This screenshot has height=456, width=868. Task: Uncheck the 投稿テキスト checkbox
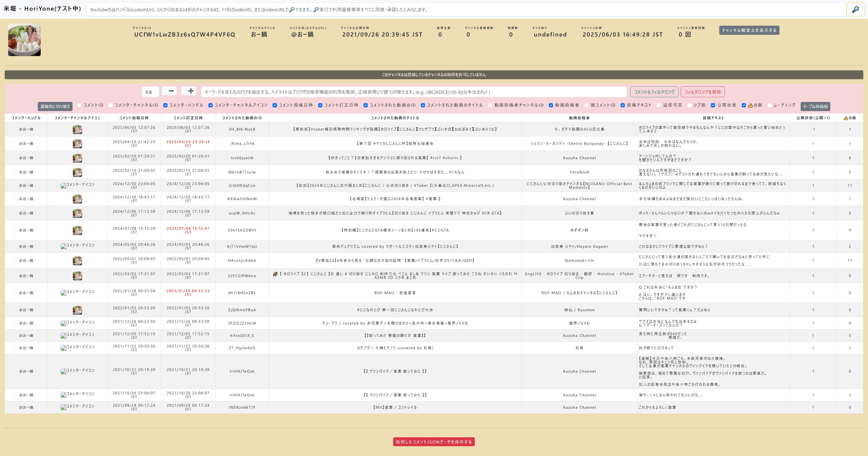point(623,105)
